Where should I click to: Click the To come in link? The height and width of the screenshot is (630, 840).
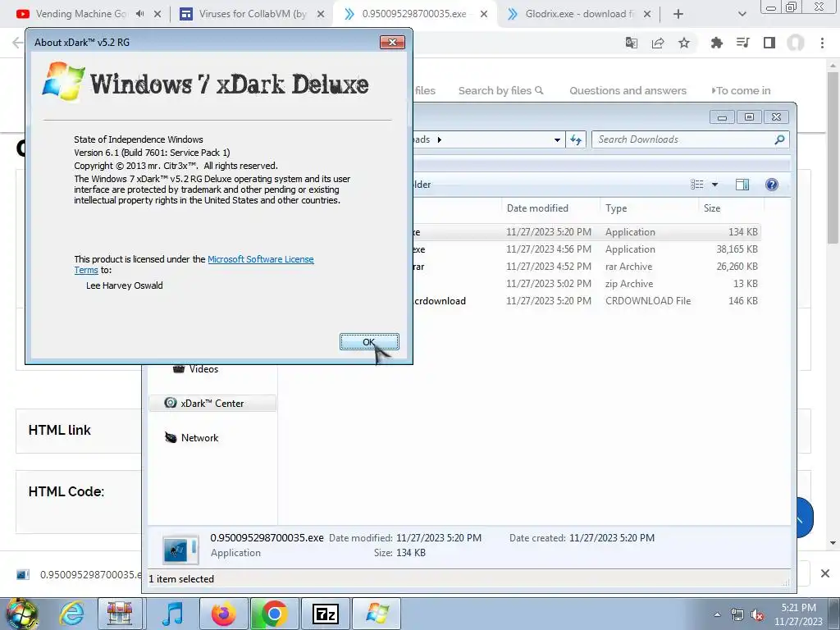[742, 90]
